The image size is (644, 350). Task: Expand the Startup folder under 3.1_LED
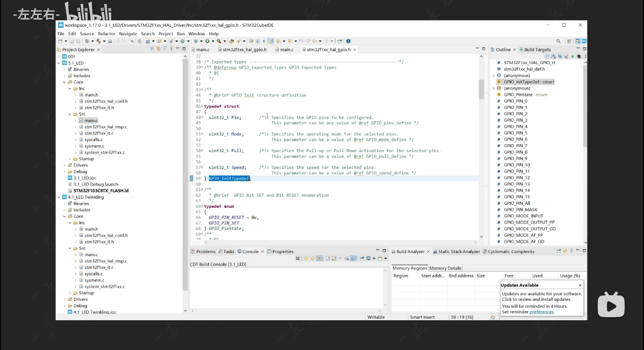click(x=70, y=159)
